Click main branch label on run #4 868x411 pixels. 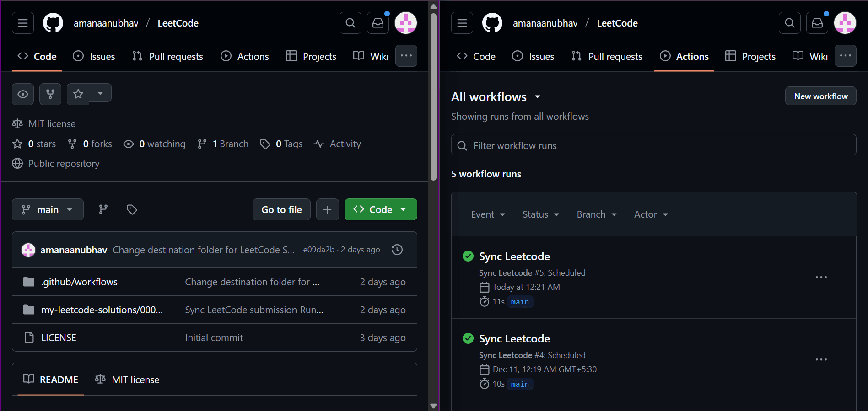pos(520,384)
